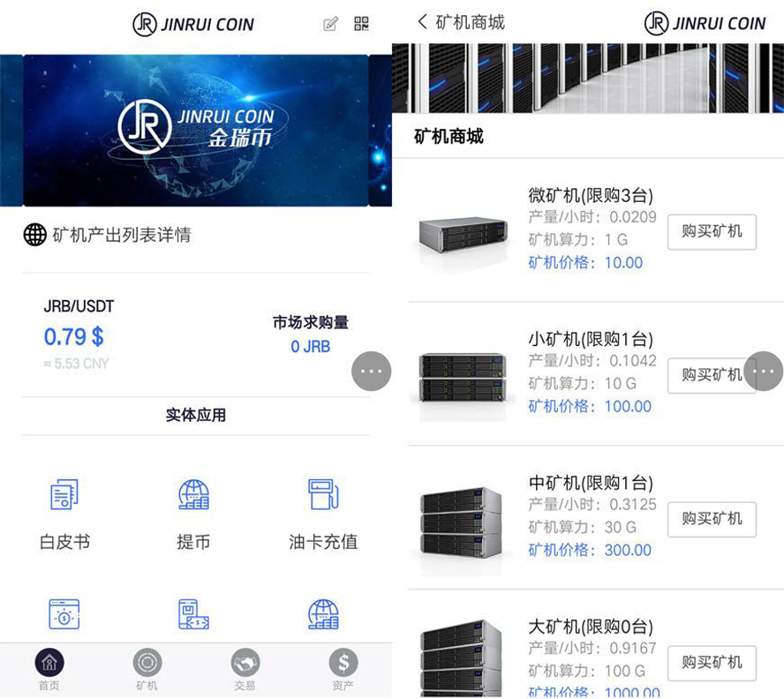Click the JINRUI COIN logo on 矿机商城 header
This screenshot has height=699, width=784.
(x=705, y=23)
